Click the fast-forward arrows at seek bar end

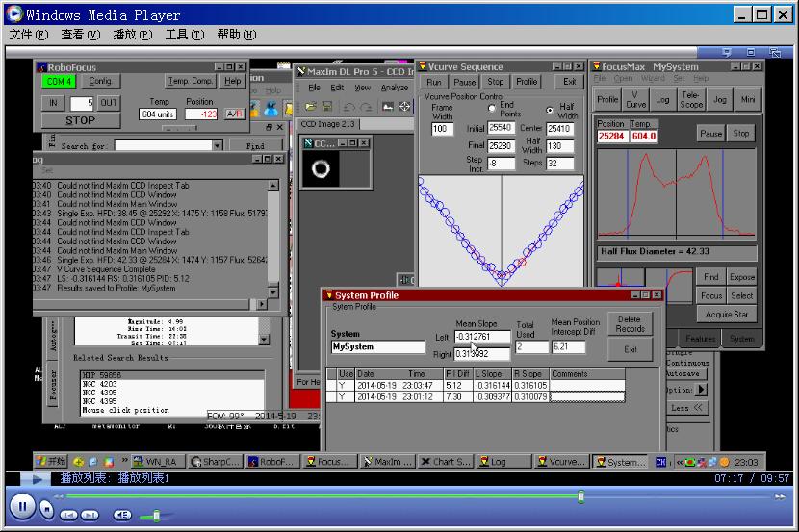coord(780,496)
